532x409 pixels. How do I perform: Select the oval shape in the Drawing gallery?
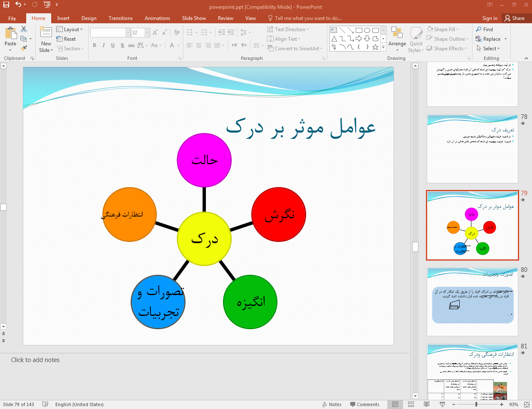(367, 30)
